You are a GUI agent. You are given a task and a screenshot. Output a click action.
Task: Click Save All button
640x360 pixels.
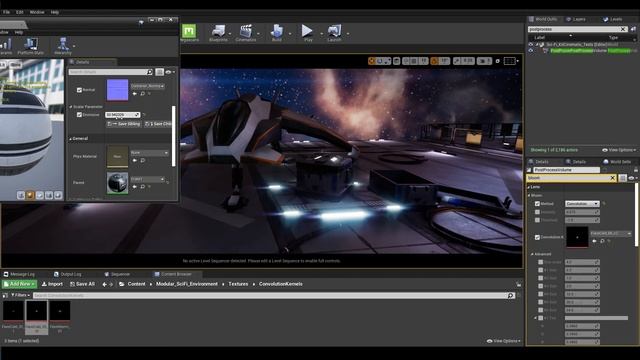tap(82, 284)
